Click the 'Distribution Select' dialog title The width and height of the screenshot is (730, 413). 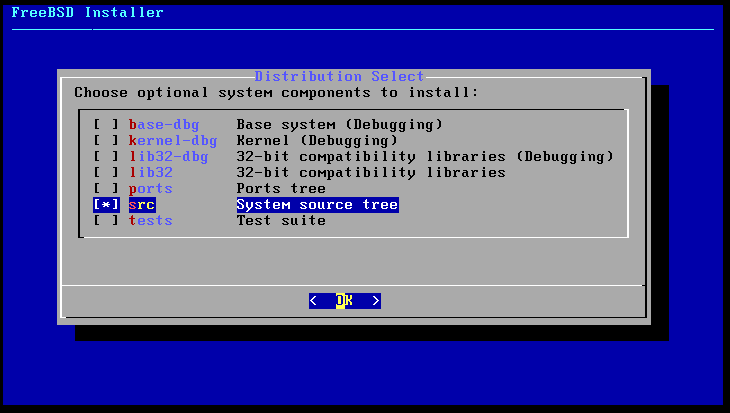pyautogui.click(x=339, y=76)
